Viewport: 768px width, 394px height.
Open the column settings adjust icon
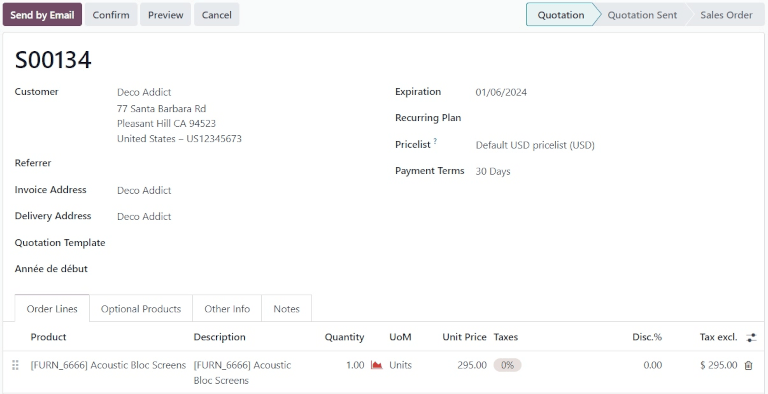click(751, 337)
